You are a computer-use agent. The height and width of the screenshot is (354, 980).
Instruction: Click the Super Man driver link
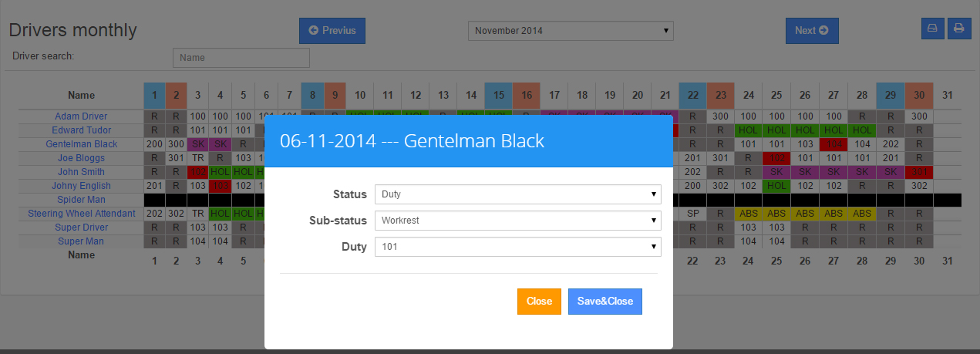tap(81, 241)
